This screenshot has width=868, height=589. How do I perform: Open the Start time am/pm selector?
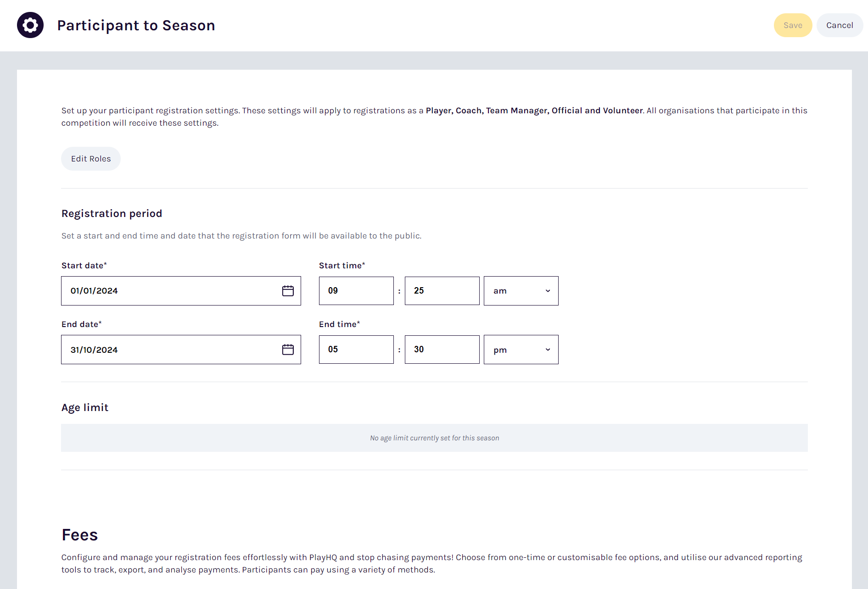click(x=521, y=290)
